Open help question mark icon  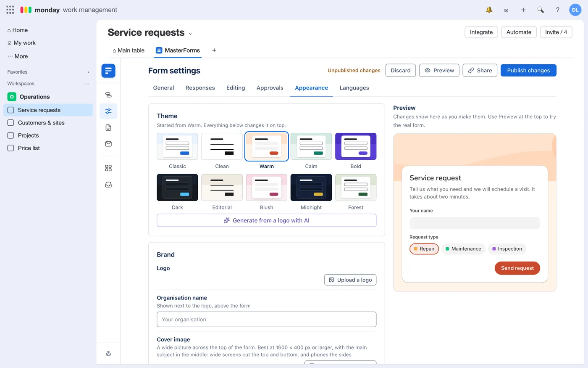[x=558, y=10]
